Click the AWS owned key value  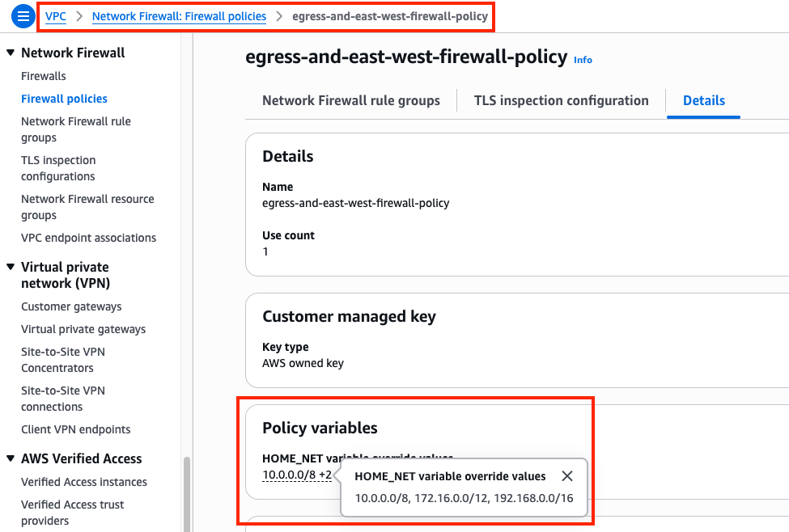coord(303,363)
